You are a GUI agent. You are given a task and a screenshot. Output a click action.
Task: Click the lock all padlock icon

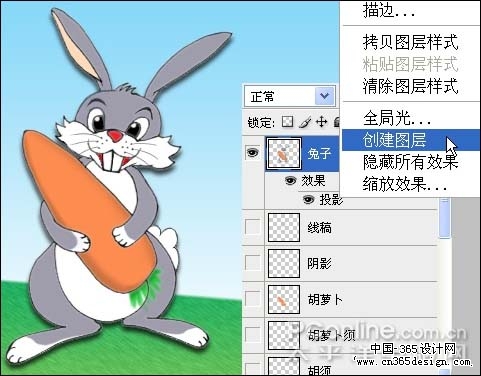point(337,122)
